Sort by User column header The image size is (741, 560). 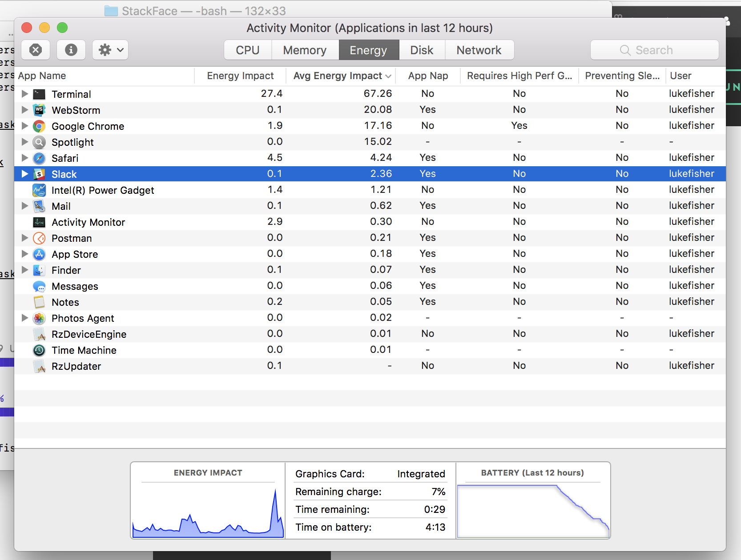(696, 76)
